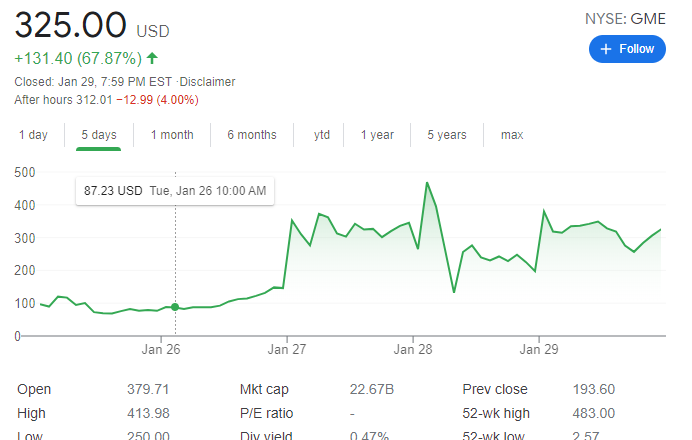The width and height of the screenshot is (692, 440).
Task: Click the 325.00 price value
Action: coord(71,25)
